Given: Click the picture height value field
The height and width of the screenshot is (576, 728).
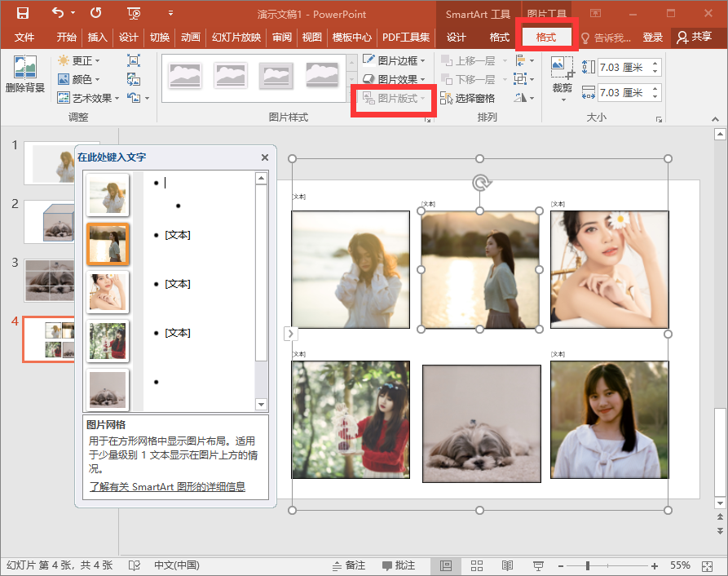Looking at the screenshot, I should click(x=624, y=68).
